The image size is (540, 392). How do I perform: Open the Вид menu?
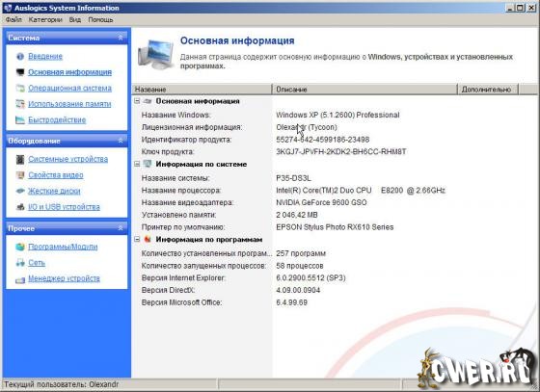click(x=75, y=20)
